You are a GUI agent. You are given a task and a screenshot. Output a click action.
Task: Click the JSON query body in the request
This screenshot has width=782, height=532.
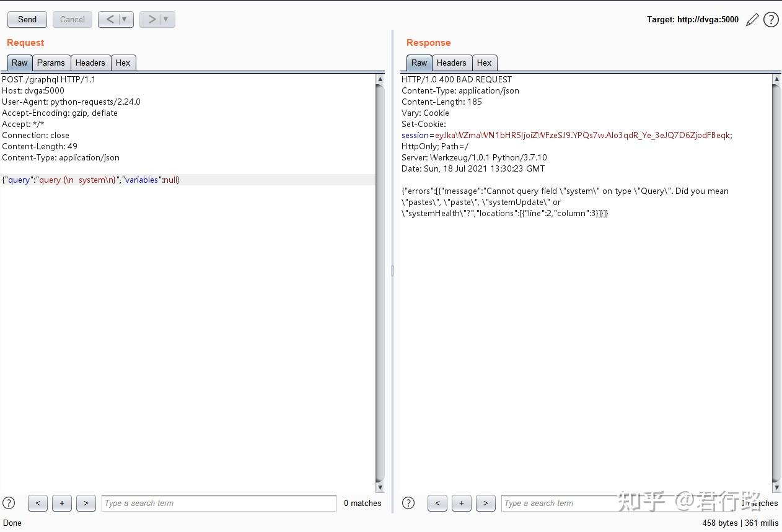pyautogui.click(x=90, y=180)
